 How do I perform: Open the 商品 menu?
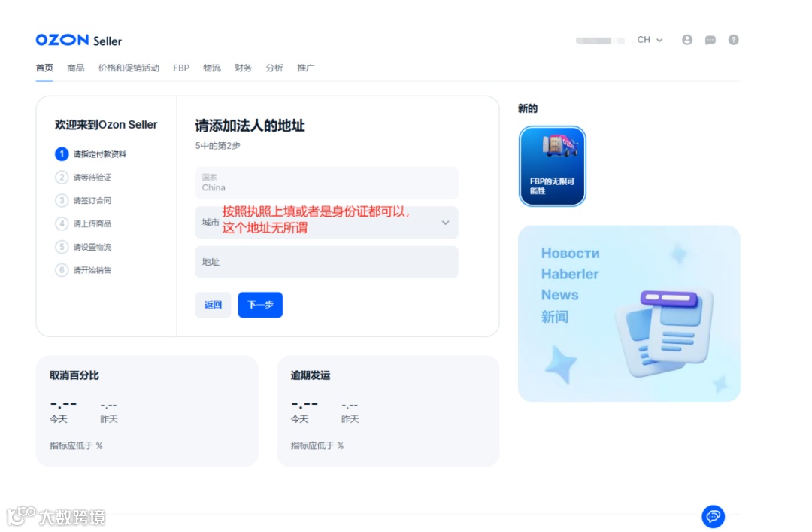point(76,68)
